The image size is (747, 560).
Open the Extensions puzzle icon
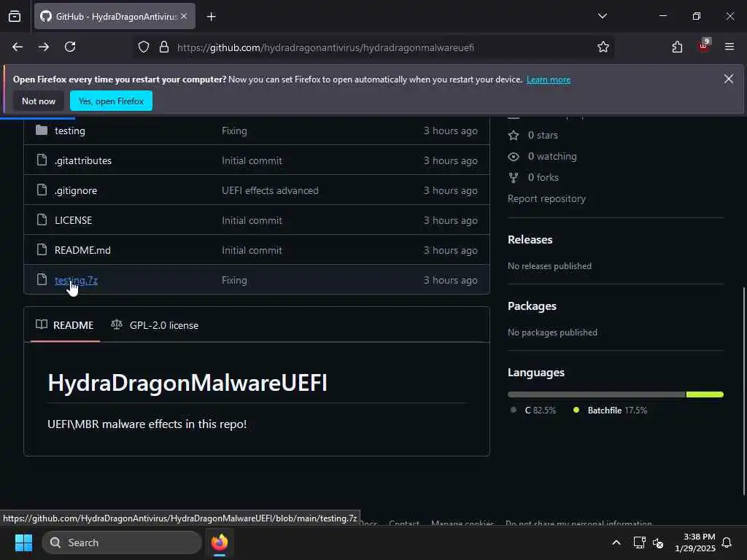[677, 47]
